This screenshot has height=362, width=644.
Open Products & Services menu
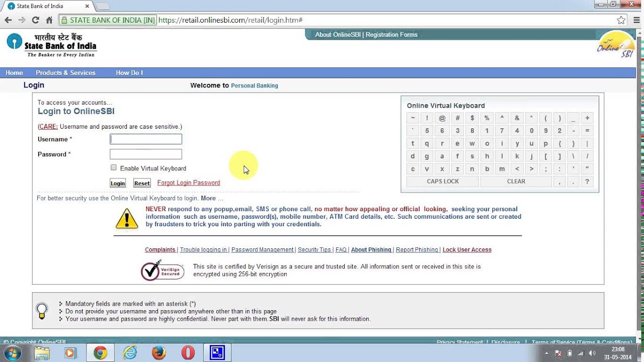pyautogui.click(x=65, y=73)
